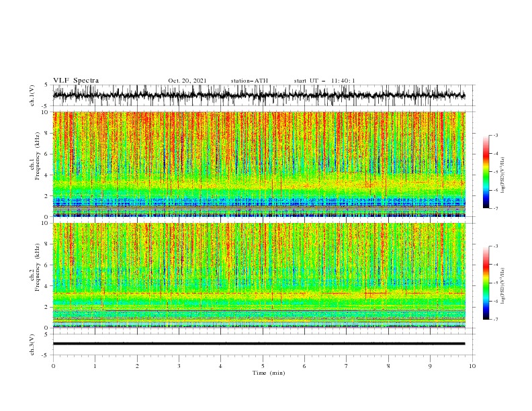
Task: Click the time tick label '7'
Action: pos(347,366)
